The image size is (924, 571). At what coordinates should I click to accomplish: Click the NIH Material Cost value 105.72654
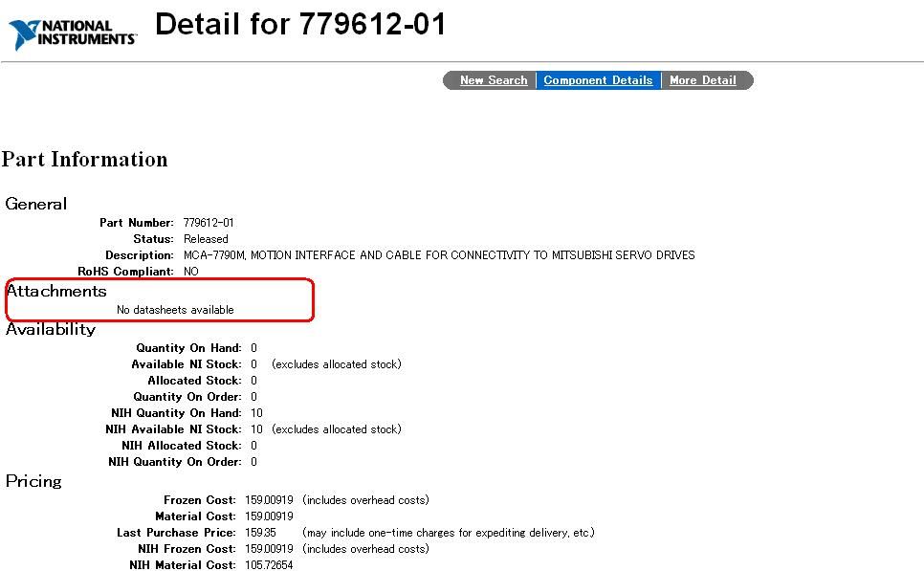point(269,565)
